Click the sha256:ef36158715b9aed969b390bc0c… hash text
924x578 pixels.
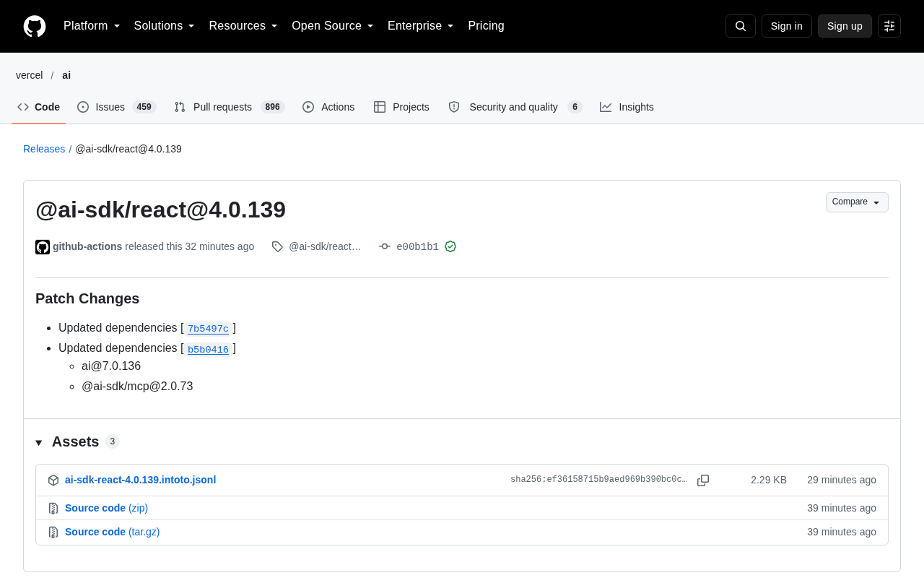coord(598,480)
